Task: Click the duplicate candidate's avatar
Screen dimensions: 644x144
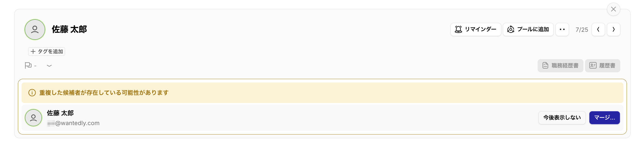Action: click(x=33, y=118)
